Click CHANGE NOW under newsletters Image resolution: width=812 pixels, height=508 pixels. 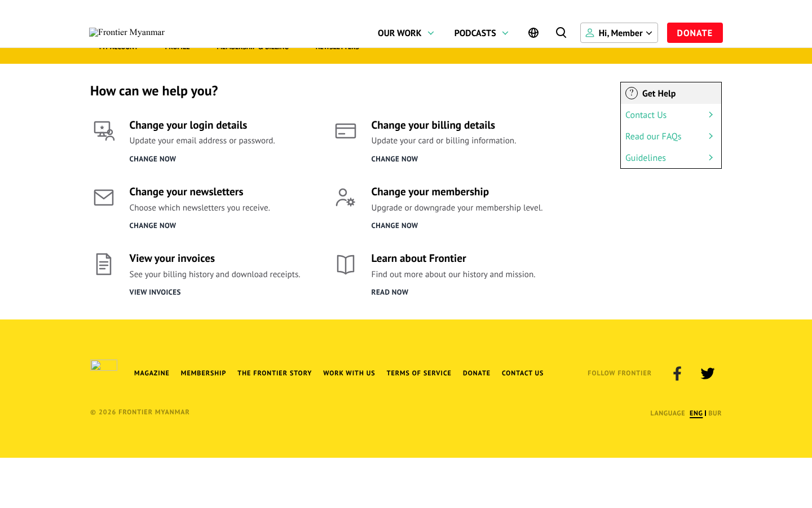(153, 225)
